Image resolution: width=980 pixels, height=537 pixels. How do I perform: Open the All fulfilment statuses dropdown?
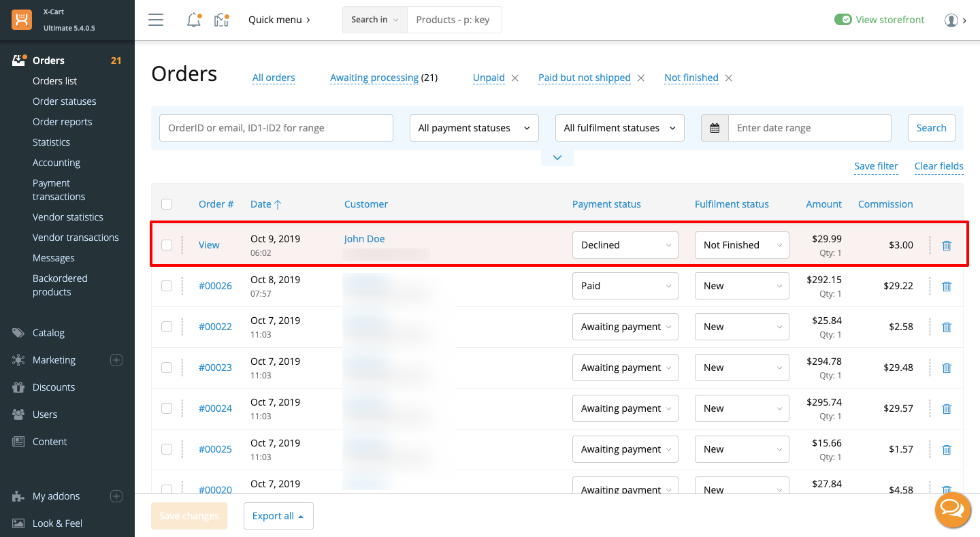[620, 128]
